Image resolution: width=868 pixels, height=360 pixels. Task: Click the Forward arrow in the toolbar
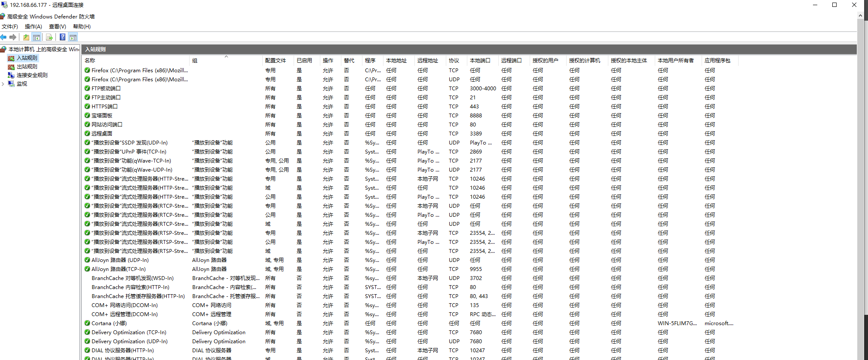tap(13, 37)
